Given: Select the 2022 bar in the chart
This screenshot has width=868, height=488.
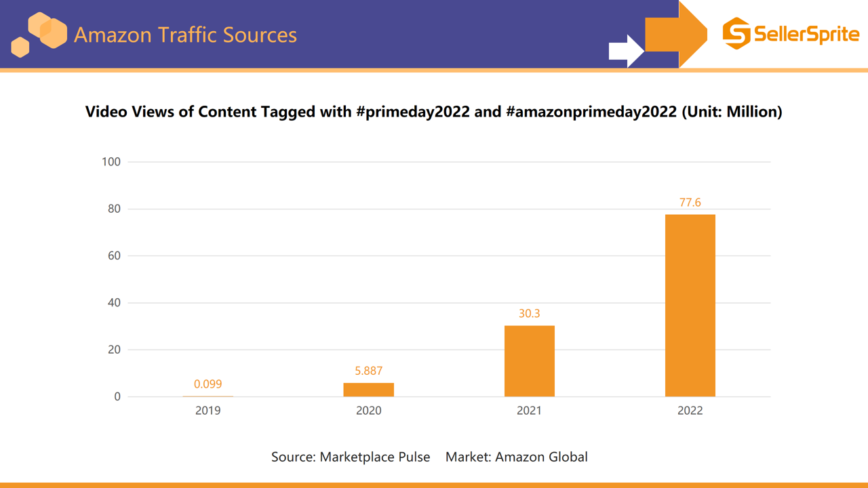Looking at the screenshot, I should coord(690,305).
